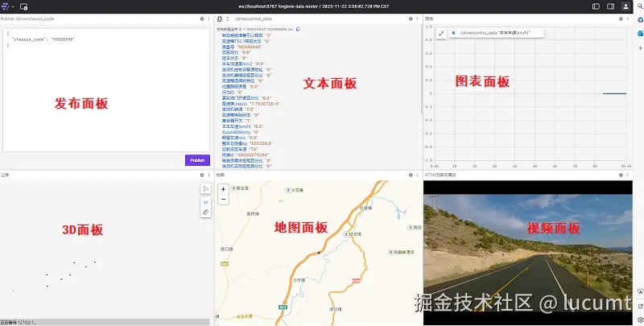
Task: Open more options of RTSP video panel
Action: click(x=628, y=175)
